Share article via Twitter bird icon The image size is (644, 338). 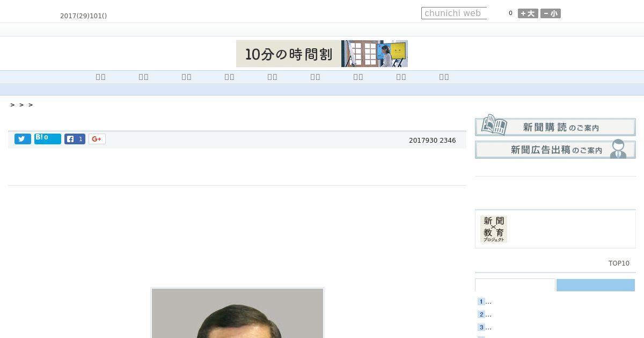pyautogui.click(x=23, y=139)
